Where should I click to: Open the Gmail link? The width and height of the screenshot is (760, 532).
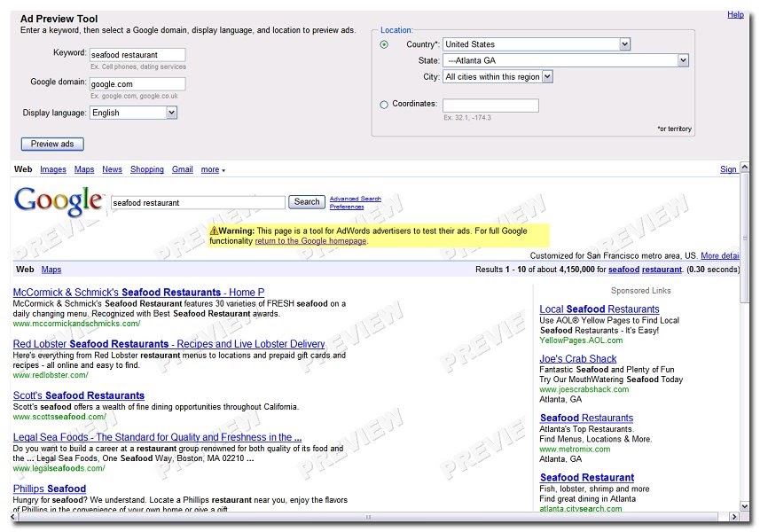click(x=183, y=169)
